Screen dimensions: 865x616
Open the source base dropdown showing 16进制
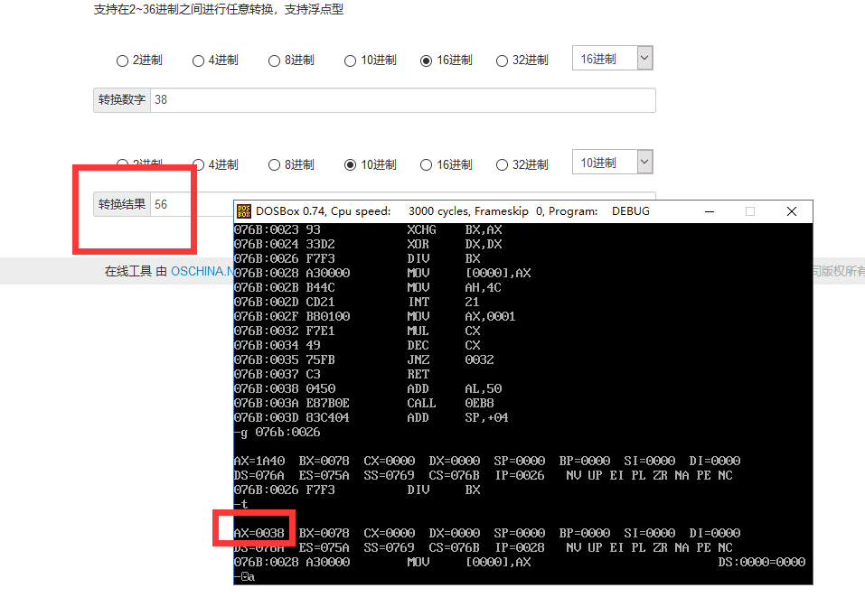coord(612,58)
